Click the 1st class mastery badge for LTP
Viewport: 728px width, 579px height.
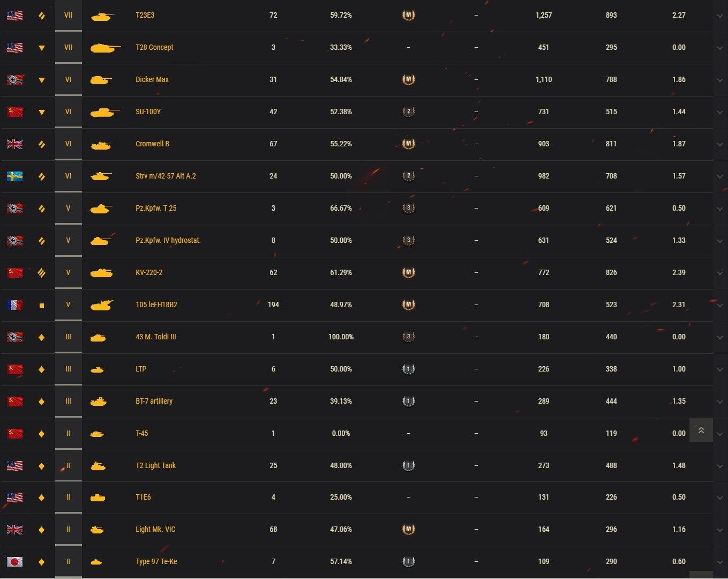pos(409,369)
